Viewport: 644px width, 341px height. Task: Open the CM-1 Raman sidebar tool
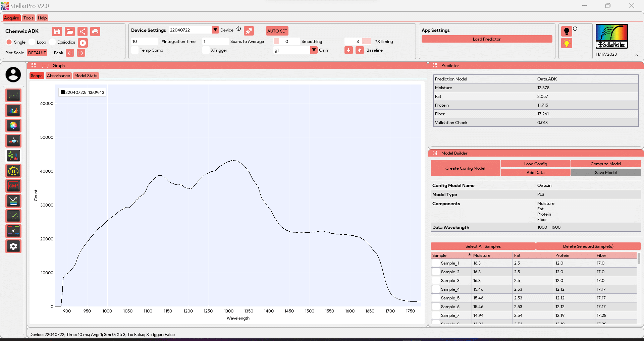point(13,186)
